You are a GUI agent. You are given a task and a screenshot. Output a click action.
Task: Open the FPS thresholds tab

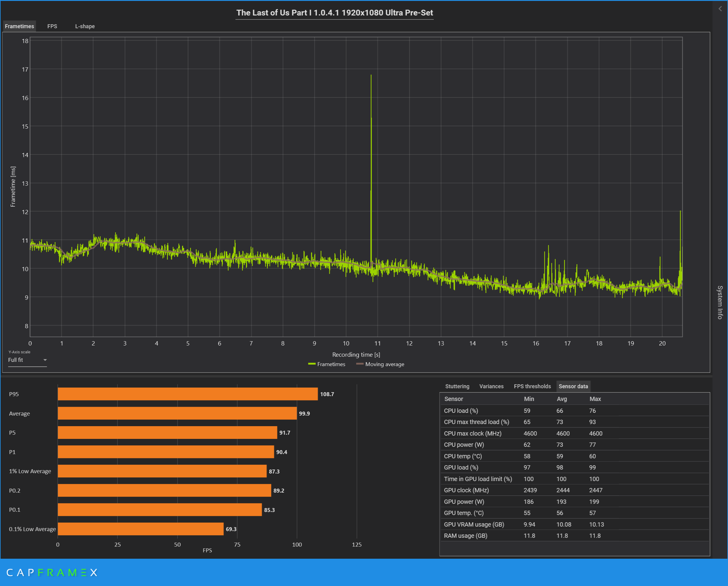point(532,386)
